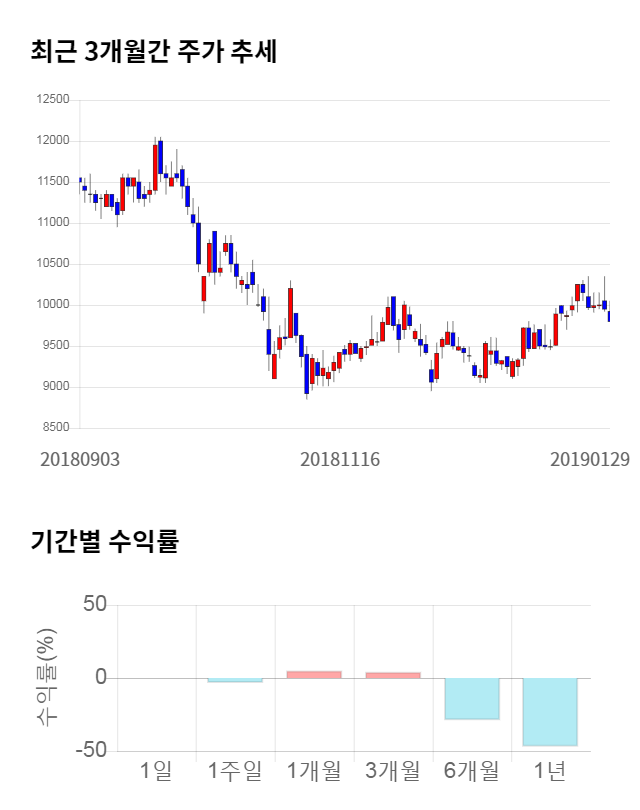Select the red 1개월 return bar

coord(314,674)
